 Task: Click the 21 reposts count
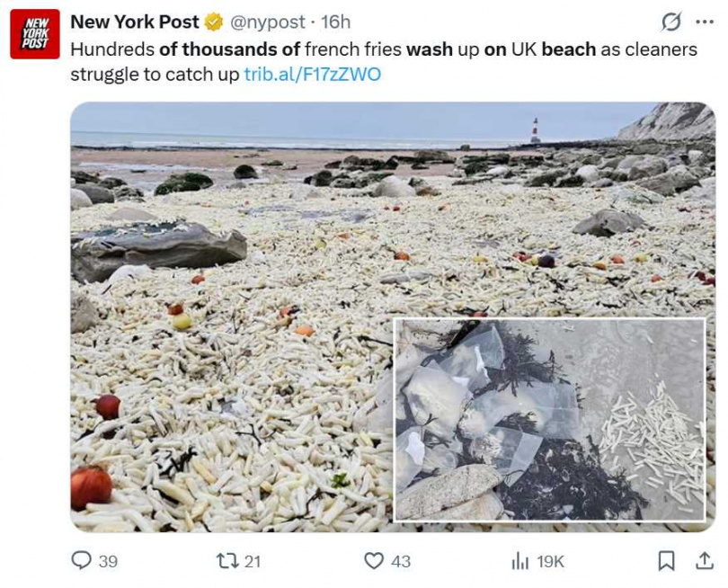coord(253,561)
